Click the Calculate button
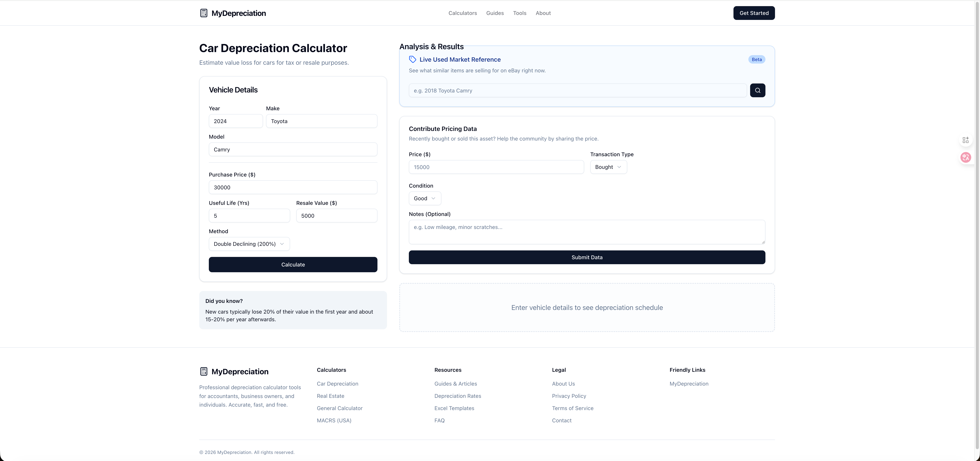The image size is (980, 461). tap(292, 264)
